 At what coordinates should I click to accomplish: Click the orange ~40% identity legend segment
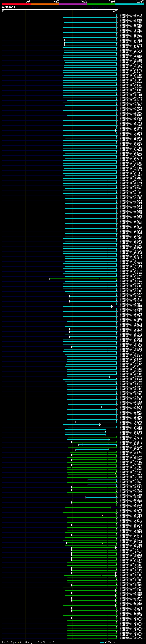point(45,4)
